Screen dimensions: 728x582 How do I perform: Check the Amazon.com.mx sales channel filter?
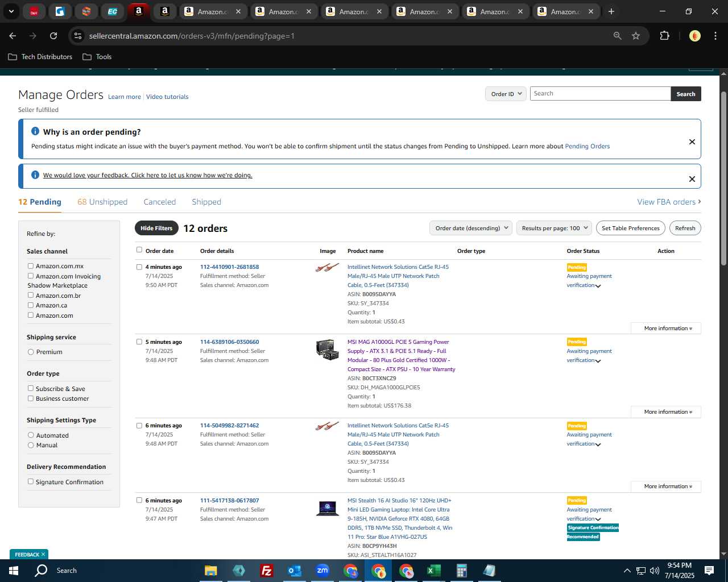[31, 265]
